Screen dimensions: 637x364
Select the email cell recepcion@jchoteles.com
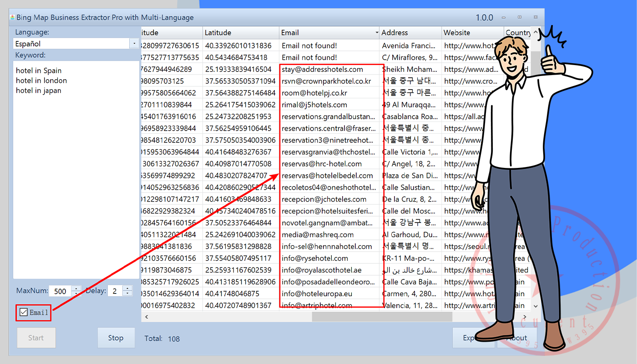click(x=329, y=199)
